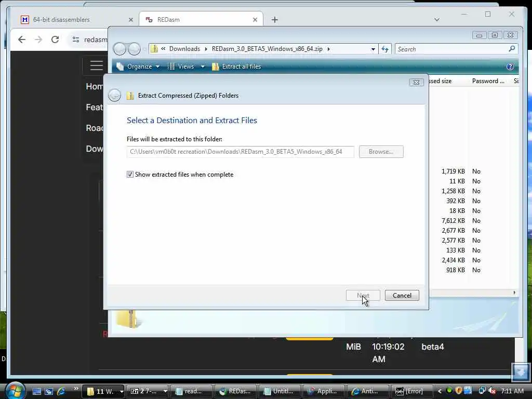Click the 918 KB size cell
The width and height of the screenshot is (532, 399).
[455, 270]
